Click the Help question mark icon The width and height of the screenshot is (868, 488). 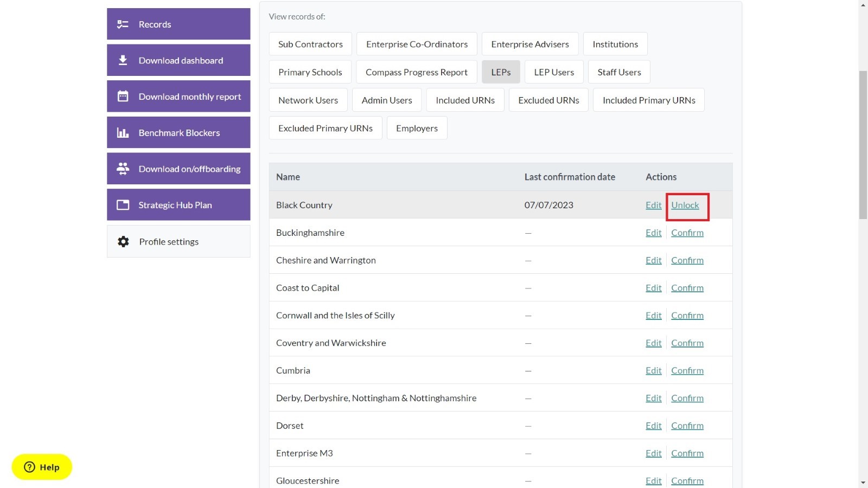coord(30,467)
